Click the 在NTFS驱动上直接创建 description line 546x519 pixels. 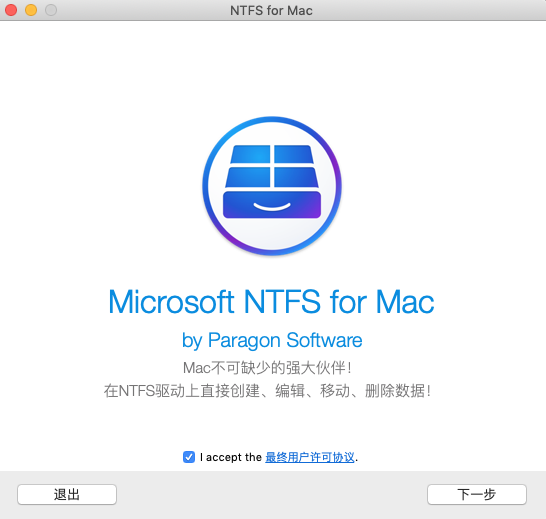(267, 390)
